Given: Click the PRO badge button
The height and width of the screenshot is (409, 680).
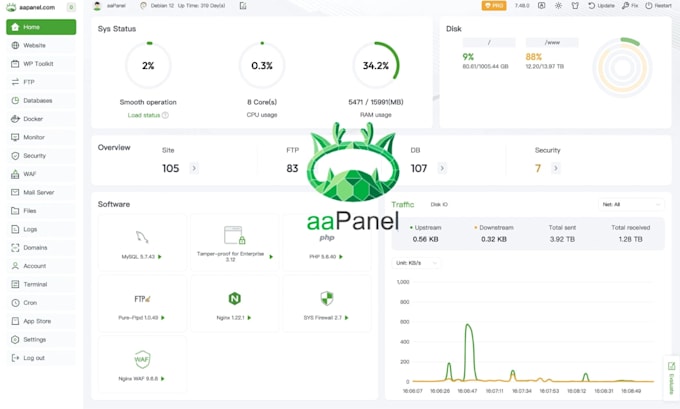Looking at the screenshot, I should pyautogui.click(x=494, y=6).
